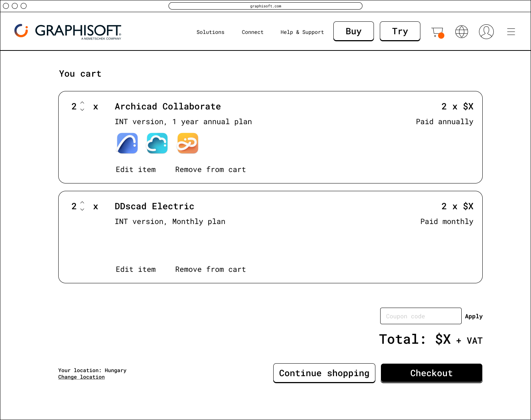Click the blue Archicad product icon

tap(127, 143)
